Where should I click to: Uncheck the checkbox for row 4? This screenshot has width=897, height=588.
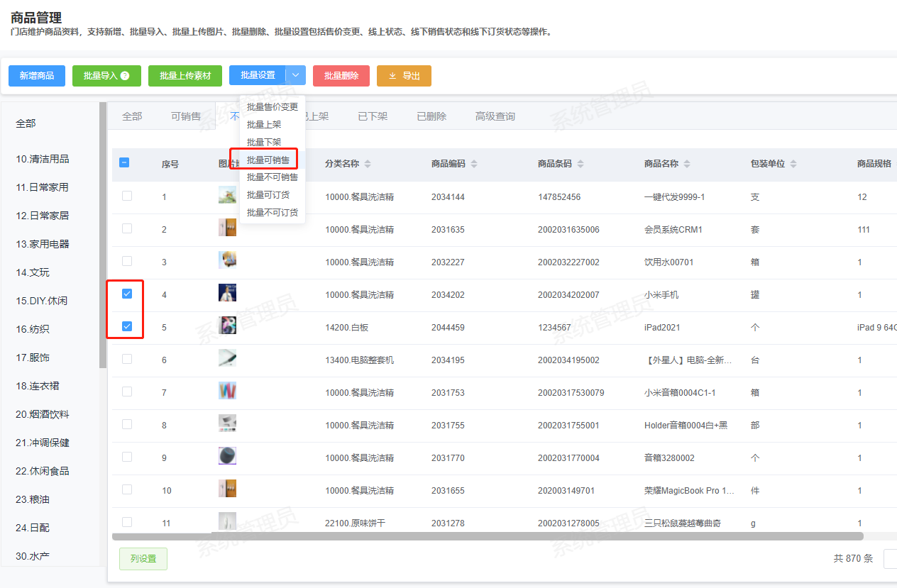[127, 294]
